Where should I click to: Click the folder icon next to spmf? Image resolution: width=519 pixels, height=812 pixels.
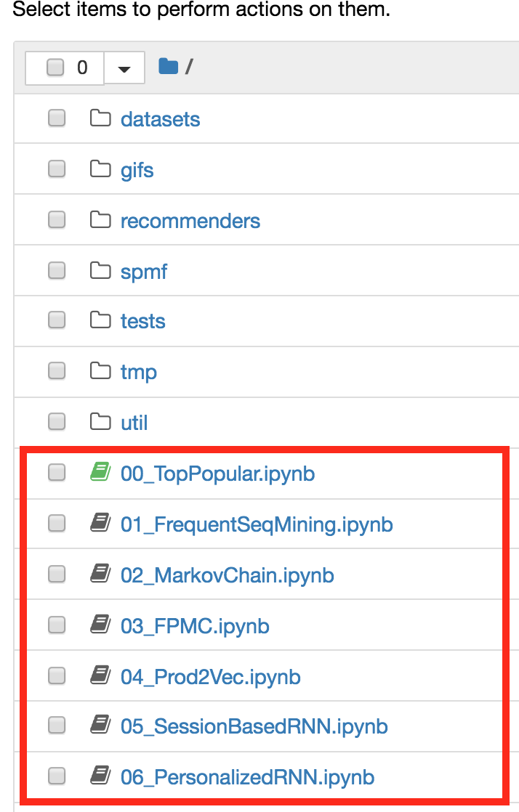click(x=100, y=270)
